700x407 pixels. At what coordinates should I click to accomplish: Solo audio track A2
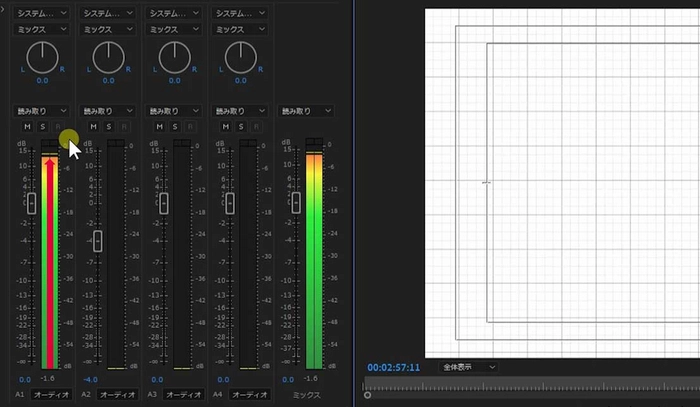coord(108,127)
